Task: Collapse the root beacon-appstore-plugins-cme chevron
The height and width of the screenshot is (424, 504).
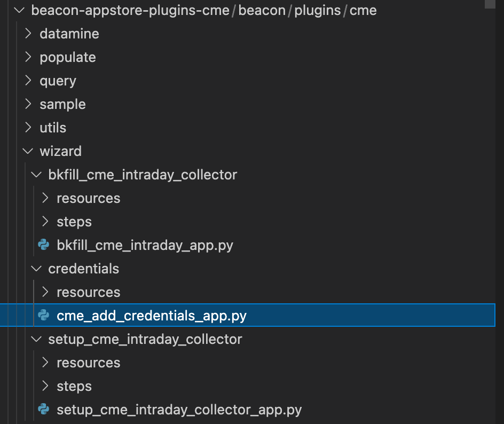Action: pos(20,10)
